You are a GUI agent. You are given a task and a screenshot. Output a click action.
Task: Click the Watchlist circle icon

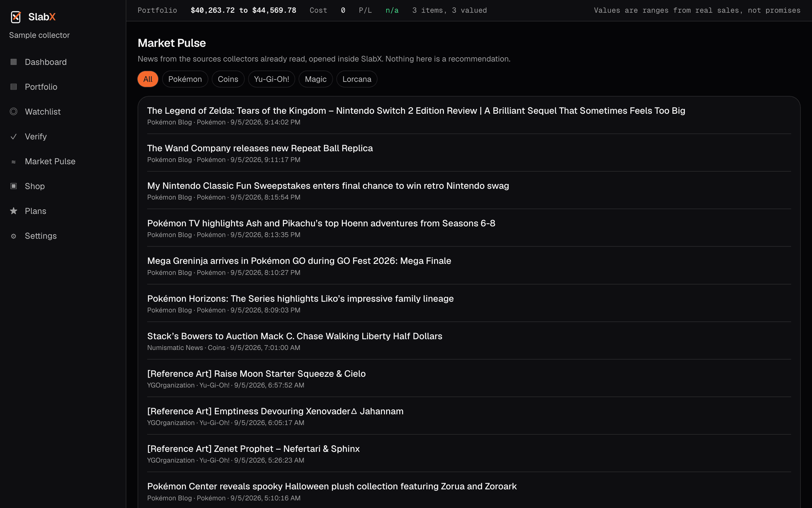[x=14, y=111]
